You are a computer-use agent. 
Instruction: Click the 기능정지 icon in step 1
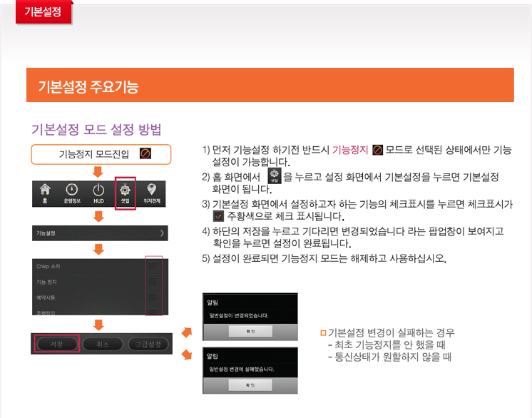(377, 150)
